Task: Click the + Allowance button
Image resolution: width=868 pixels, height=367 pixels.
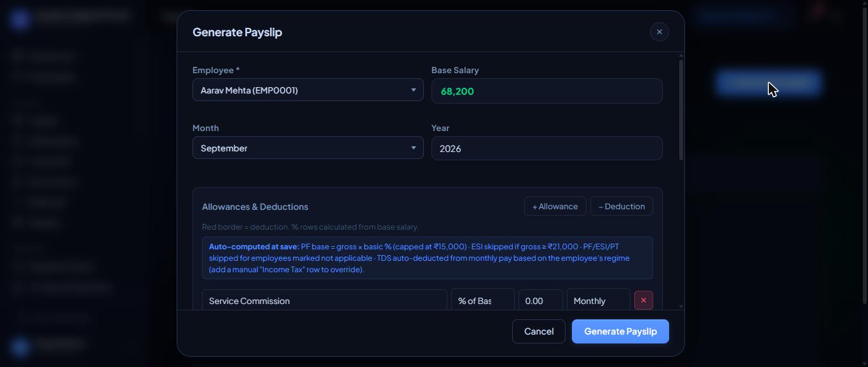Action: coord(555,206)
